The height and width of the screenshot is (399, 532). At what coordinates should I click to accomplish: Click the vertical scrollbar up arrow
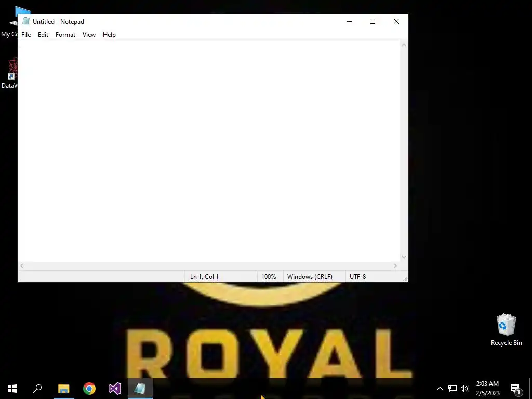pos(404,45)
